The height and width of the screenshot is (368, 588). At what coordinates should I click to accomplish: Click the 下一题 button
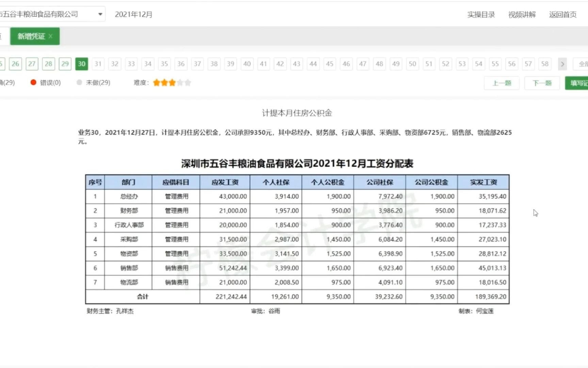click(542, 83)
